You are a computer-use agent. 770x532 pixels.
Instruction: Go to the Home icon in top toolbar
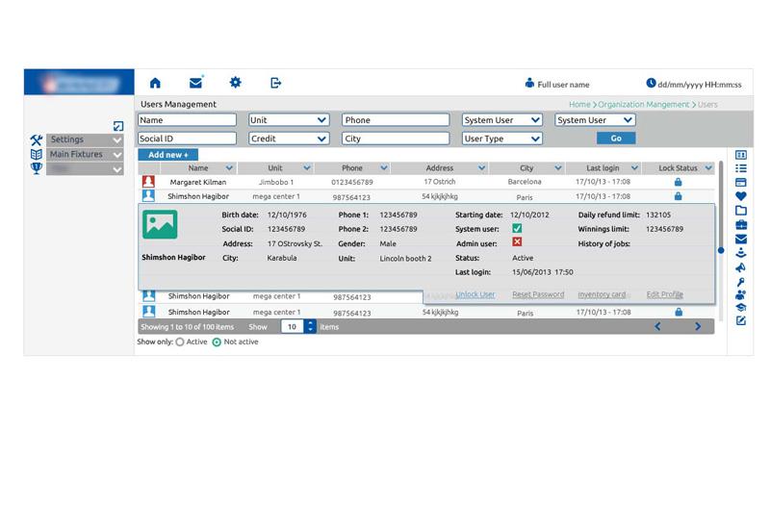155,83
